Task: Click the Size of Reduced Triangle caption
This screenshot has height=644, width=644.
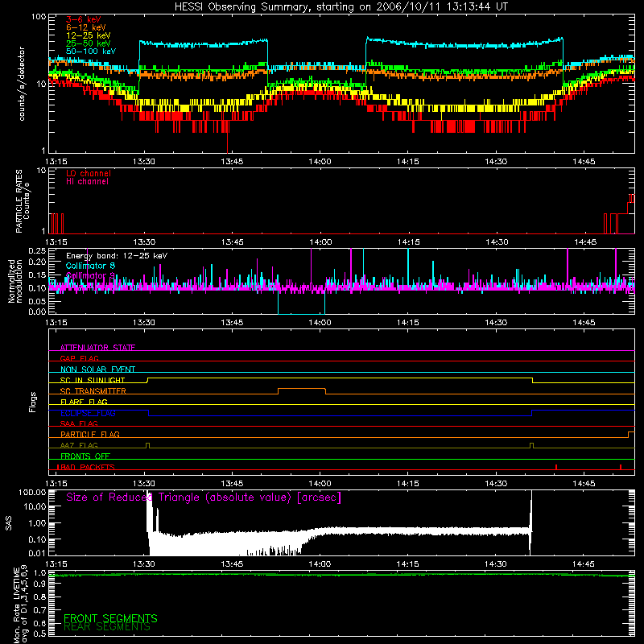Action: click(204, 497)
